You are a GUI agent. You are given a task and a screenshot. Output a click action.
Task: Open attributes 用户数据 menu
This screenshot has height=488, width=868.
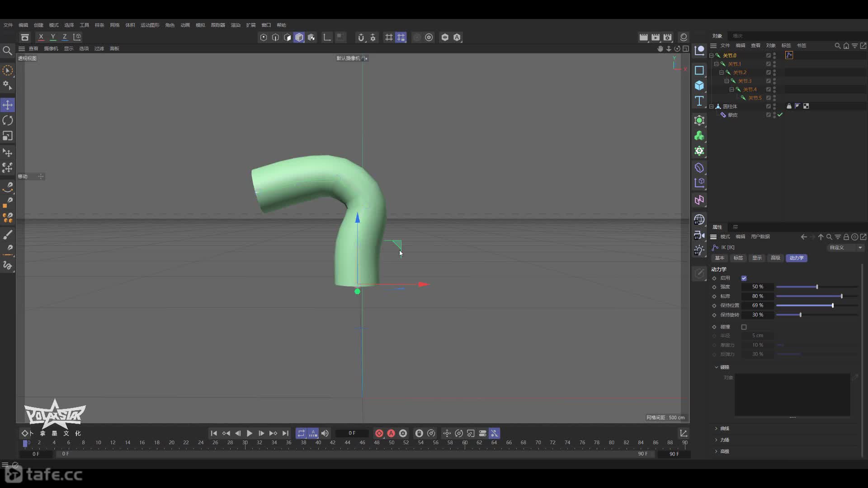[x=760, y=237]
